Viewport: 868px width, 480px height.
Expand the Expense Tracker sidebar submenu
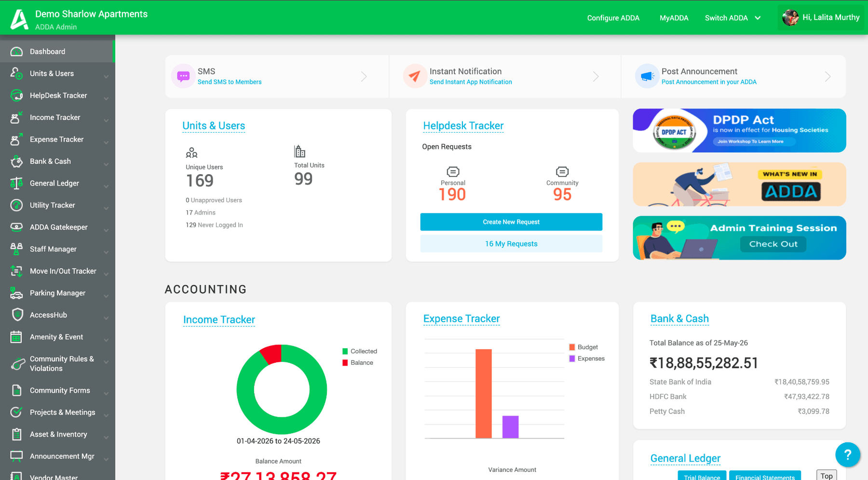[x=106, y=142]
